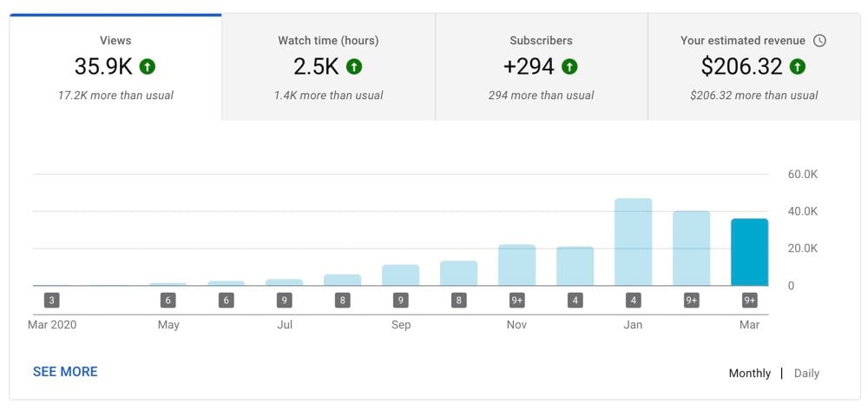Viewport: 868px width, 411px height.
Task: Click the bar above the Sep label
Action: 401,275
